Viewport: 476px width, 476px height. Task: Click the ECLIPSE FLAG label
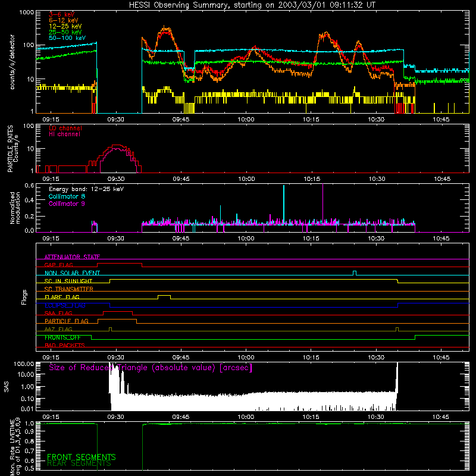click(65, 305)
